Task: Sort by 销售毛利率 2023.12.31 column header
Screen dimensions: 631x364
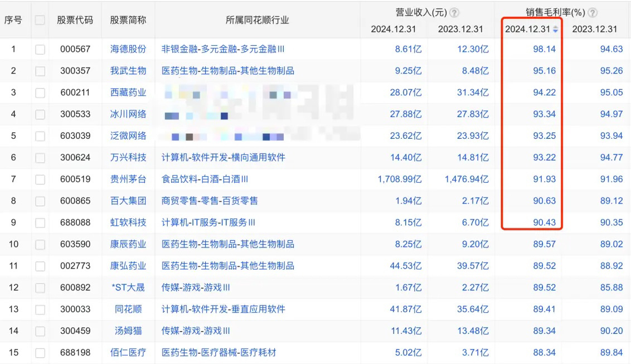Action: (x=594, y=29)
